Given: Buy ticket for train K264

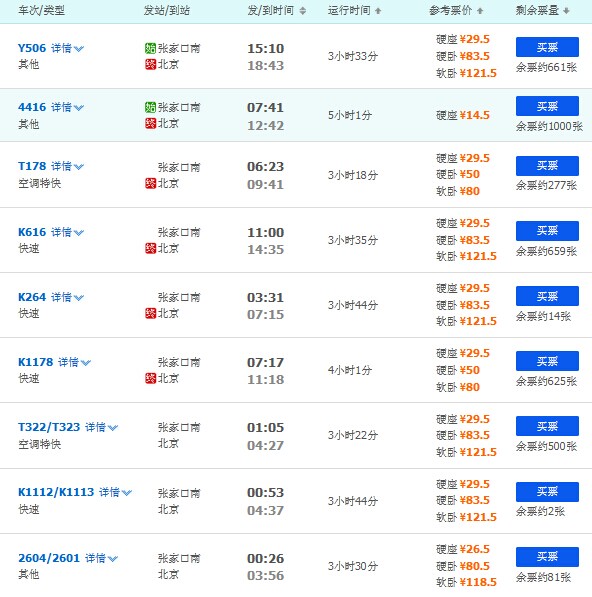Looking at the screenshot, I should [547, 296].
